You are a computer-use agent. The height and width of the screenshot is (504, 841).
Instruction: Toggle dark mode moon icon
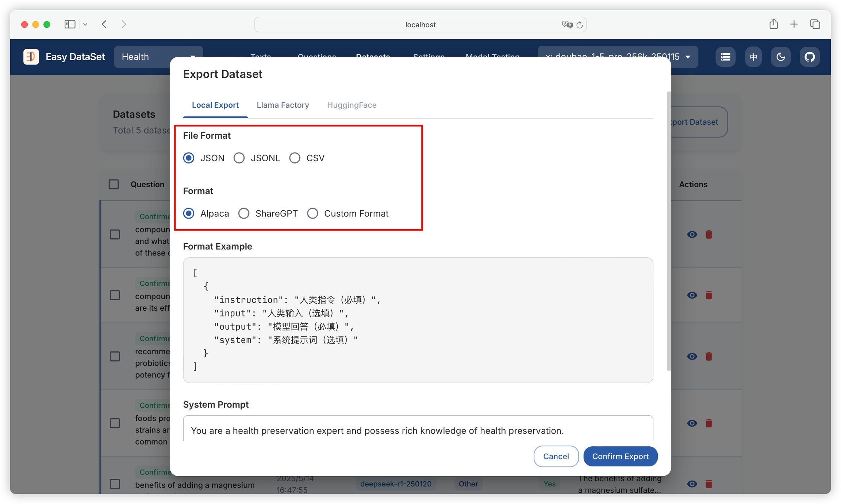pyautogui.click(x=780, y=57)
